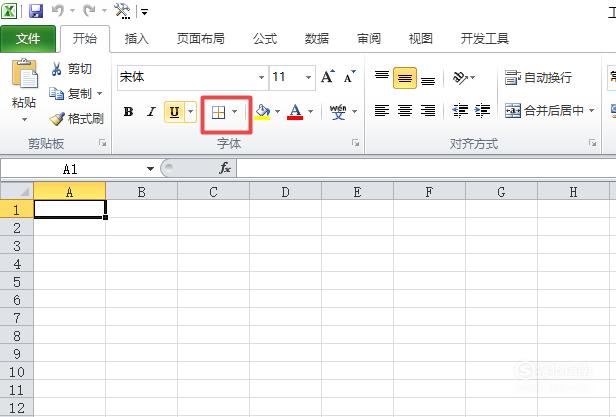This screenshot has height=417, width=616.
Task: Align text right
Action: point(428,110)
